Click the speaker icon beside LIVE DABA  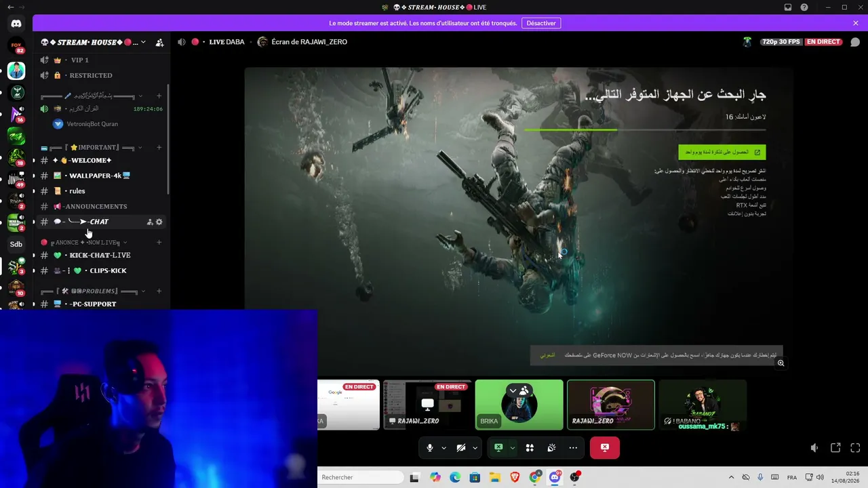click(182, 42)
